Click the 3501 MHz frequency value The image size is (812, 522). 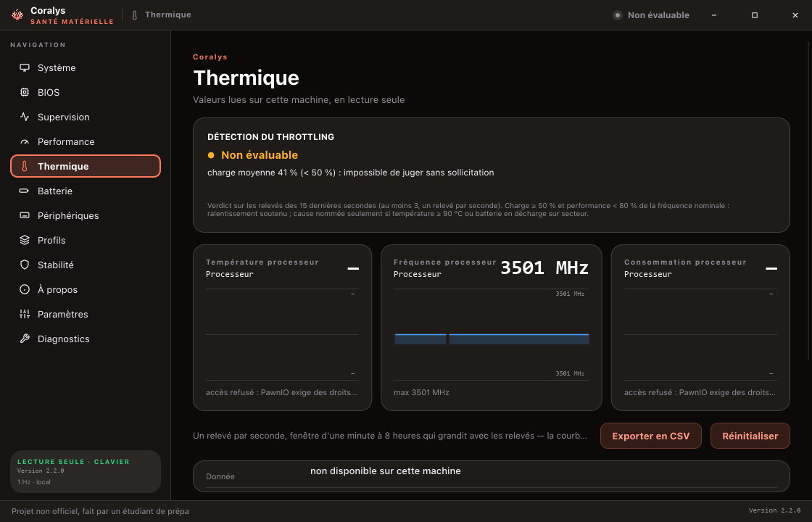[544, 268]
